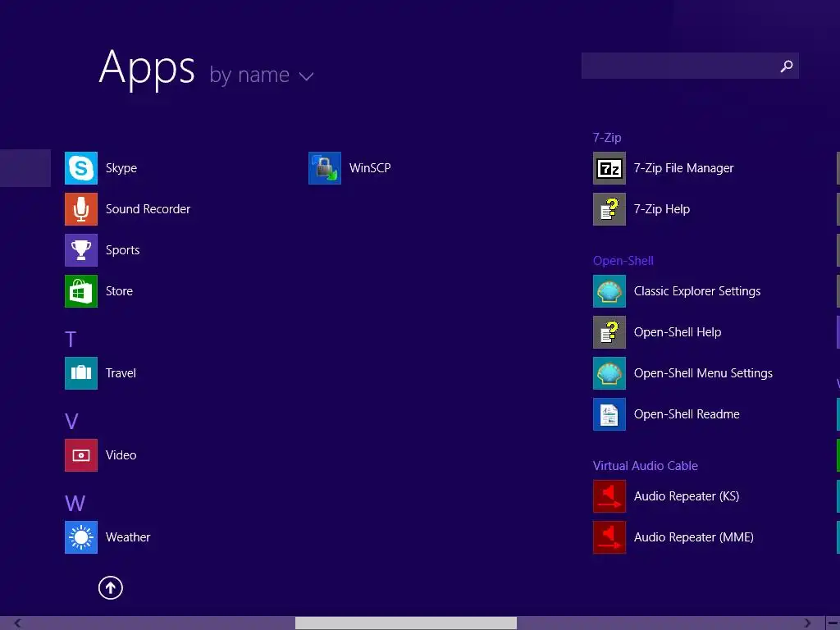Click the 'Sports' label text
Screen dimensions: 840x630
pyautogui.click(x=123, y=250)
